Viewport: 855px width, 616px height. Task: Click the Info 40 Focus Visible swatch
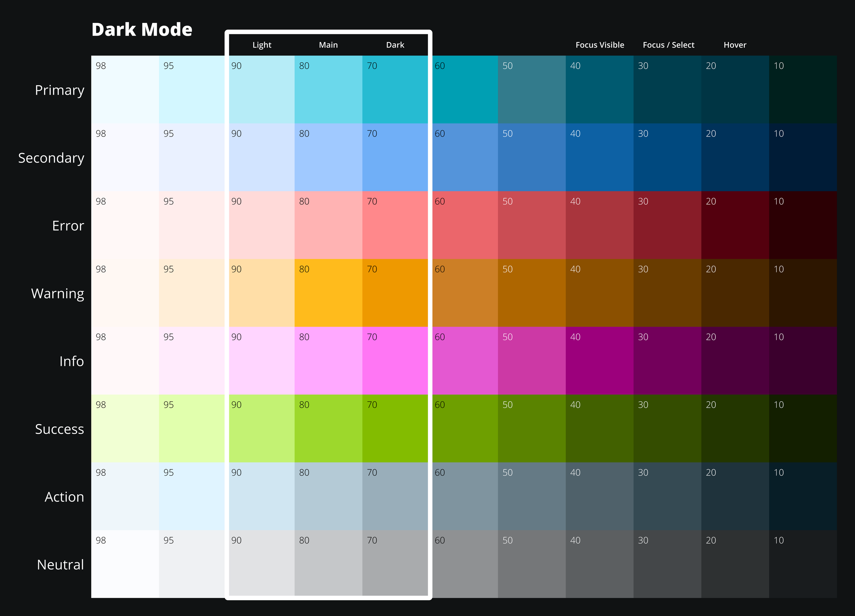pyautogui.click(x=600, y=361)
